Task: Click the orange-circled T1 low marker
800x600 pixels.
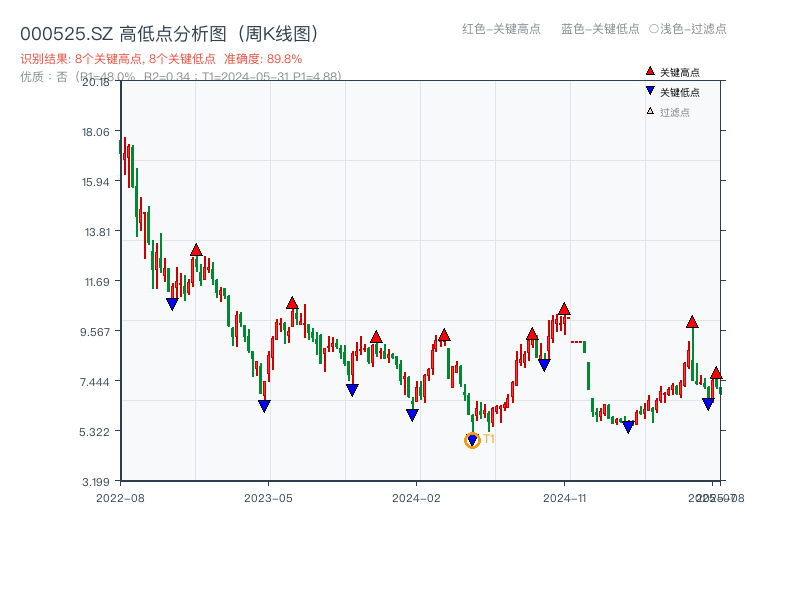Action: click(x=472, y=440)
